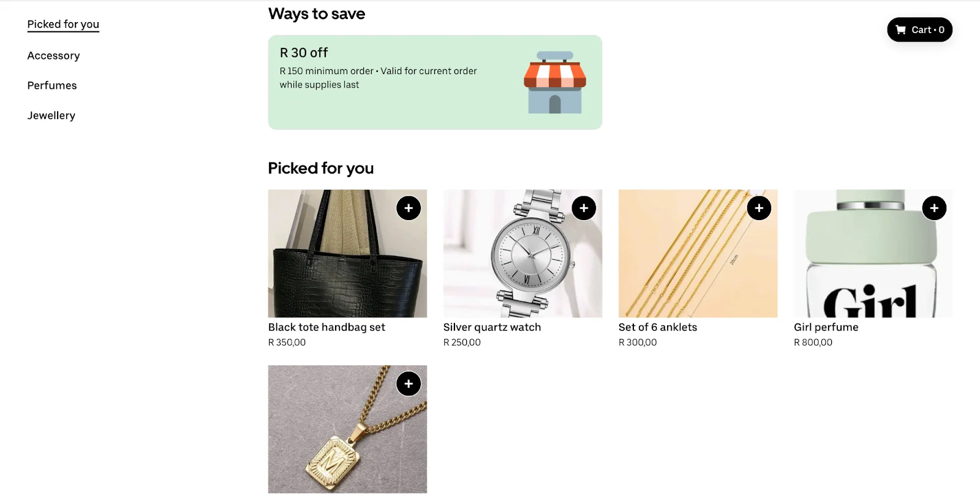Click the Black tote handbag set title
Screen dimensions: 980x496
click(326, 327)
